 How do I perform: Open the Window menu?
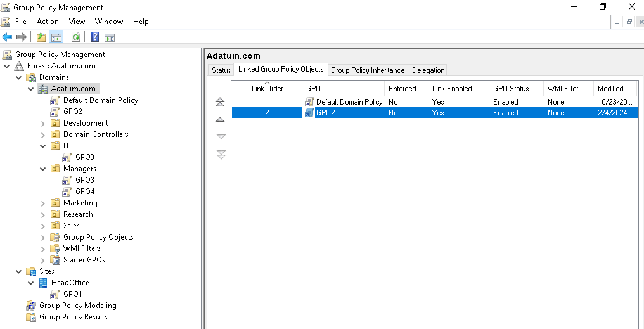point(109,22)
